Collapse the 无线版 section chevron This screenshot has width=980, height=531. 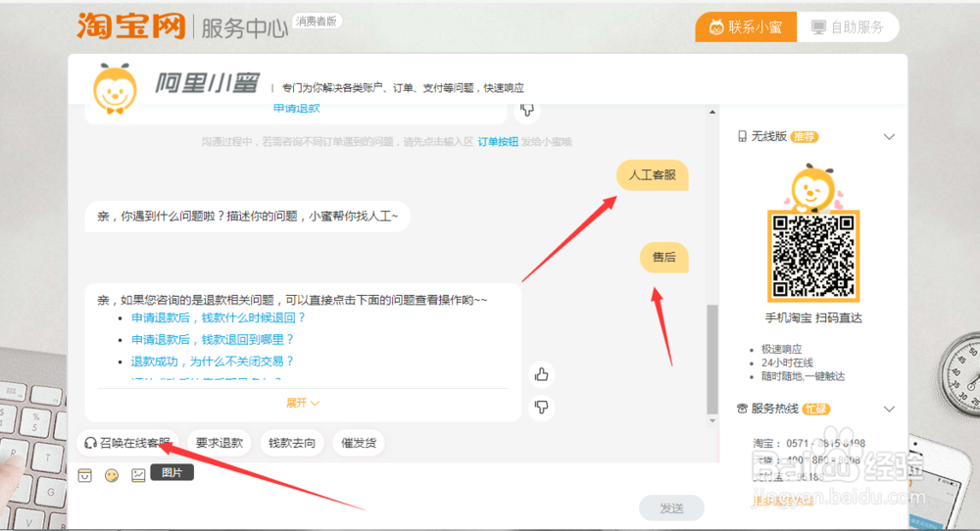pos(889,137)
